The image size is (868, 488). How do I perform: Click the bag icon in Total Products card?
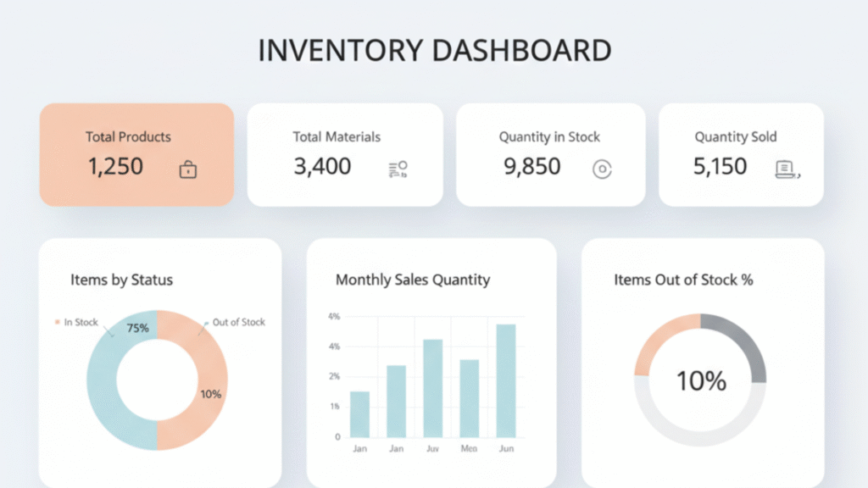(x=188, y=170)
